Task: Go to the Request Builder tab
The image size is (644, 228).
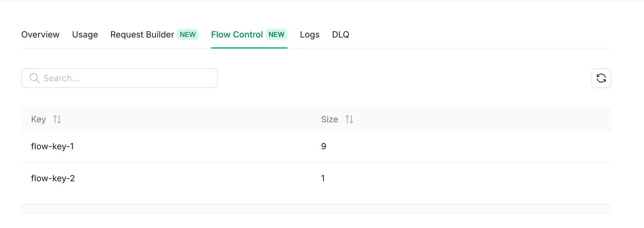Action: 142,35
